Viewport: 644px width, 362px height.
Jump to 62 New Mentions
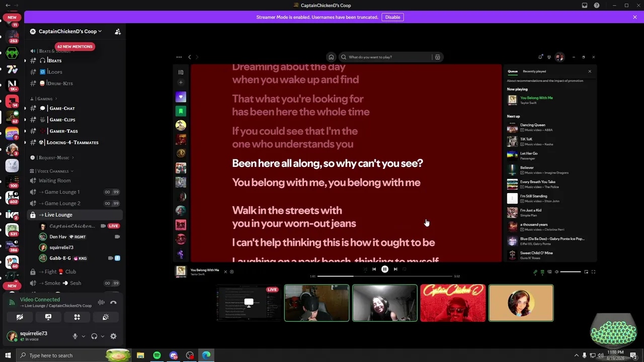pos(75,46)
